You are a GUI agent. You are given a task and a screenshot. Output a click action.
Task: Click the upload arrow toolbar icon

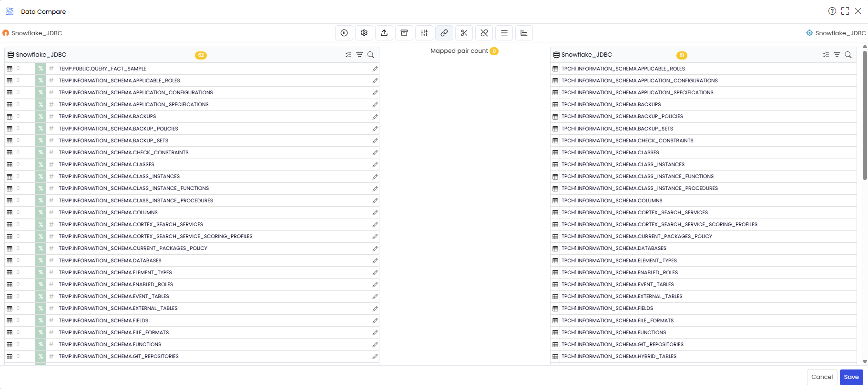coord(384,33)
